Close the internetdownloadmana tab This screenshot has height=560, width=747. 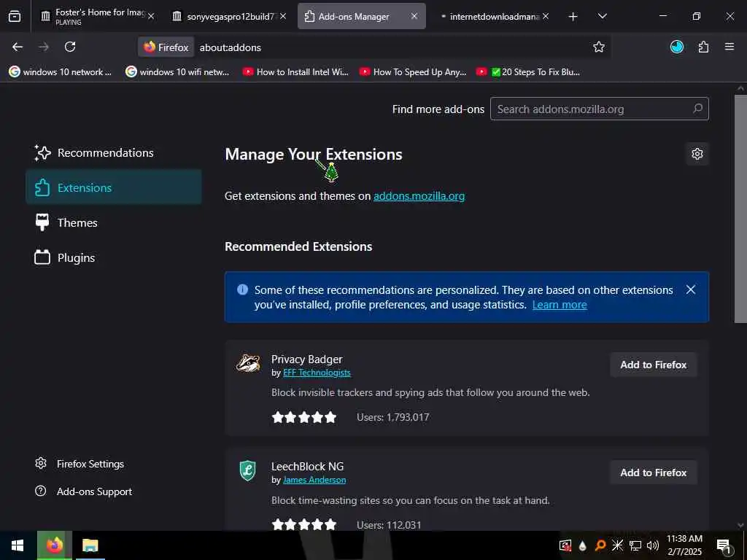[546, 16]
